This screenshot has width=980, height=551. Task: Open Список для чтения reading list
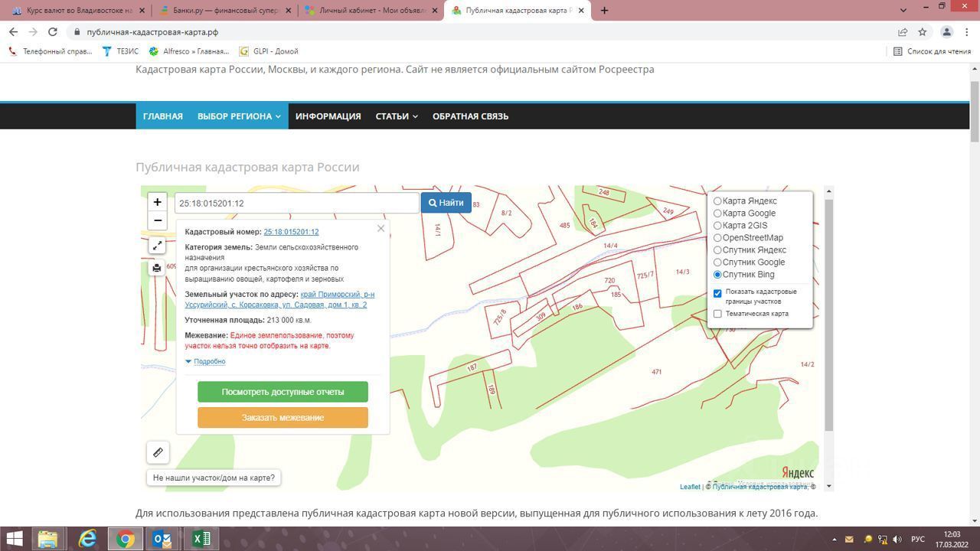click(x=932, y=51)
